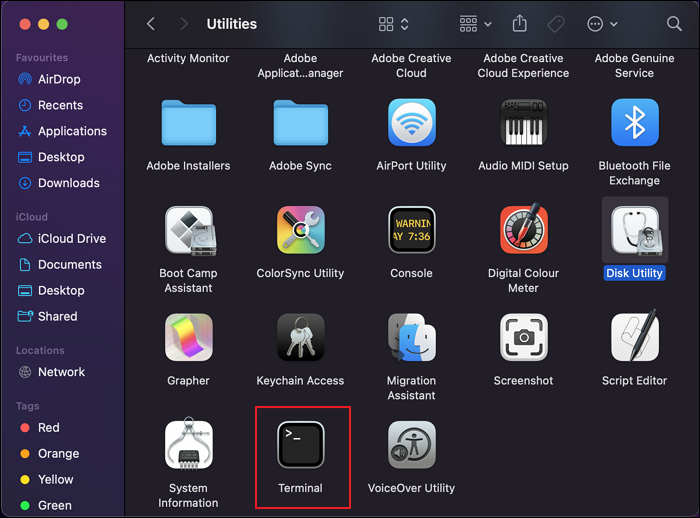Click the Disk Utility name label

(634, 273)
